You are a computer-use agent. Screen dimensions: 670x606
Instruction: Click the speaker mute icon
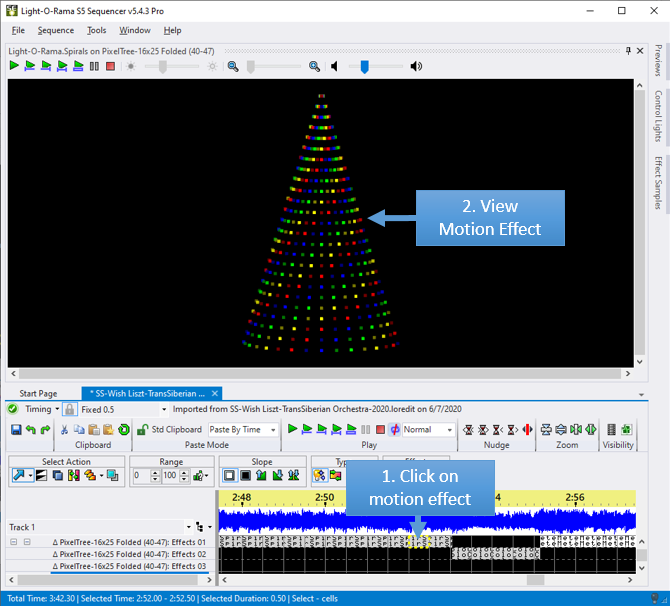334,66
